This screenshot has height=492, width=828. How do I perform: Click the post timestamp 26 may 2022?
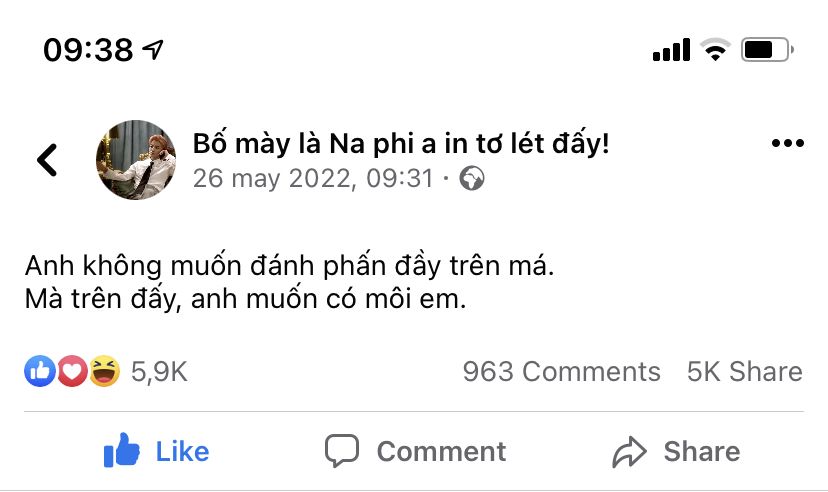313,179
